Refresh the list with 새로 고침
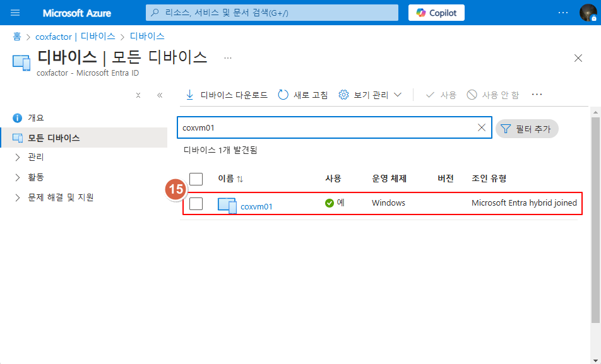The image size is (601, 364). (x=303, y=95)
